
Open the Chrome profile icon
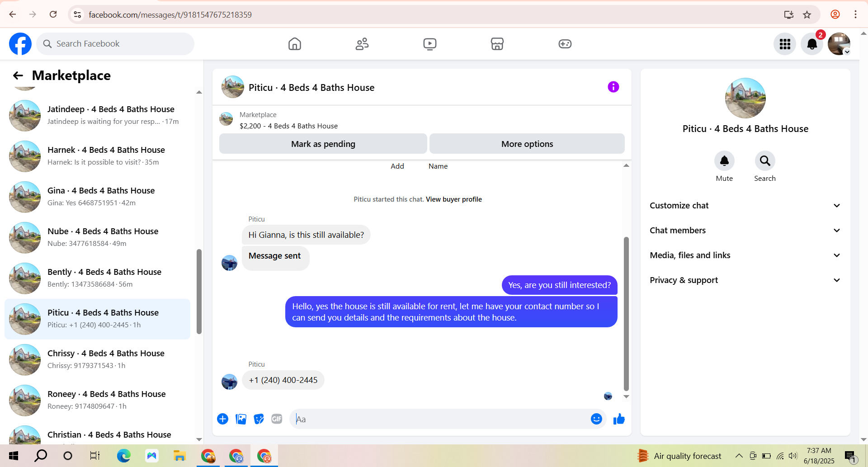coord(835,14)
